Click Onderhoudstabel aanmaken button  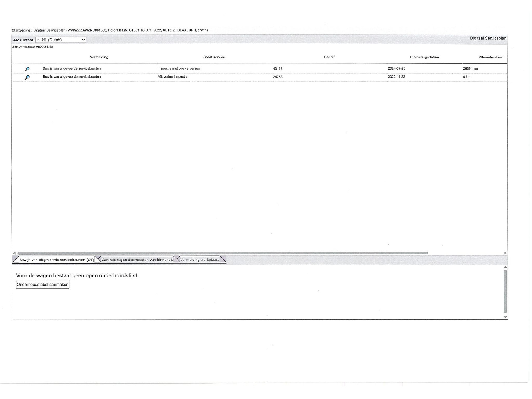(x=42, y=285)
